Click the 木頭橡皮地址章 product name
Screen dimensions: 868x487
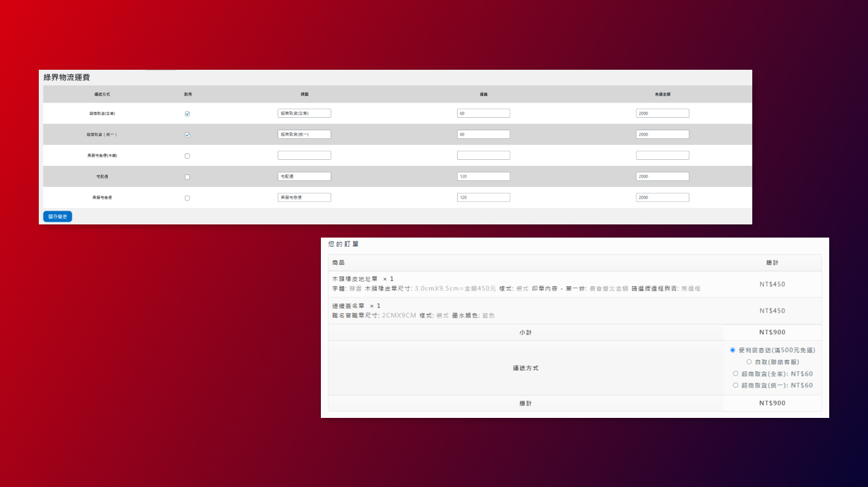355,279
